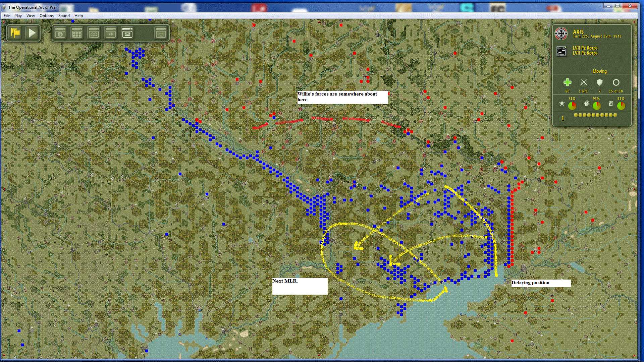Open the Play menu

click(x=18, y=16)
